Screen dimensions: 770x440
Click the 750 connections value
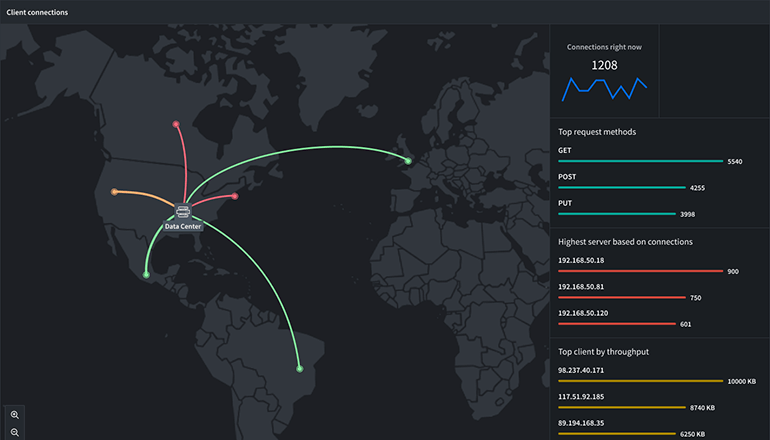tap(695, 298)
